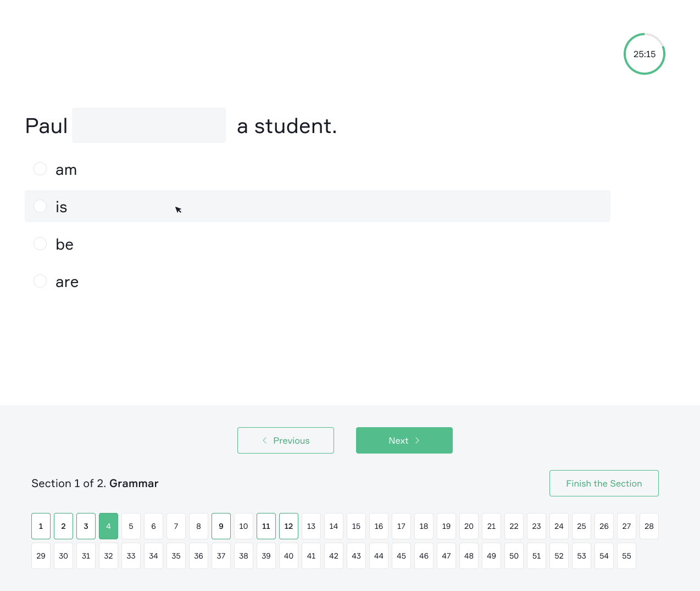700x591 pixels.
Task: Go to question 9
Action: [221, 526]
